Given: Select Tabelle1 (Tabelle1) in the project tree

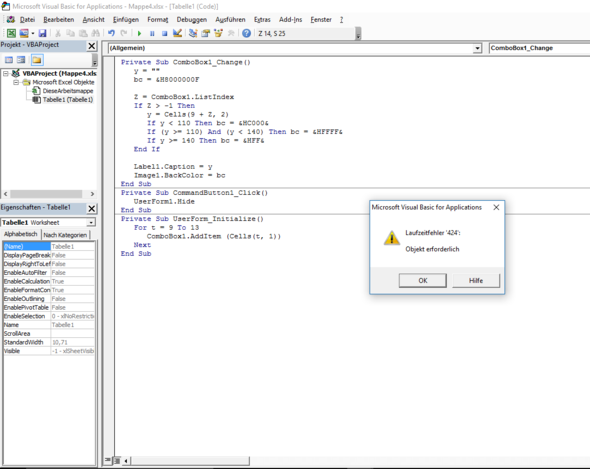Looking at the screenshot, I should [x=68, y=99].
